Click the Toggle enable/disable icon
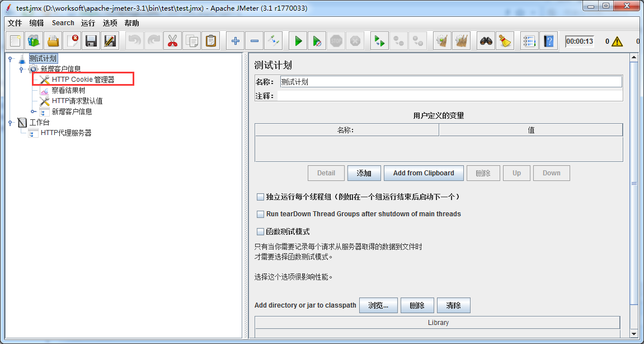Image resolution: width=644 pixels, height=344 pixels. tap(273, 41)
